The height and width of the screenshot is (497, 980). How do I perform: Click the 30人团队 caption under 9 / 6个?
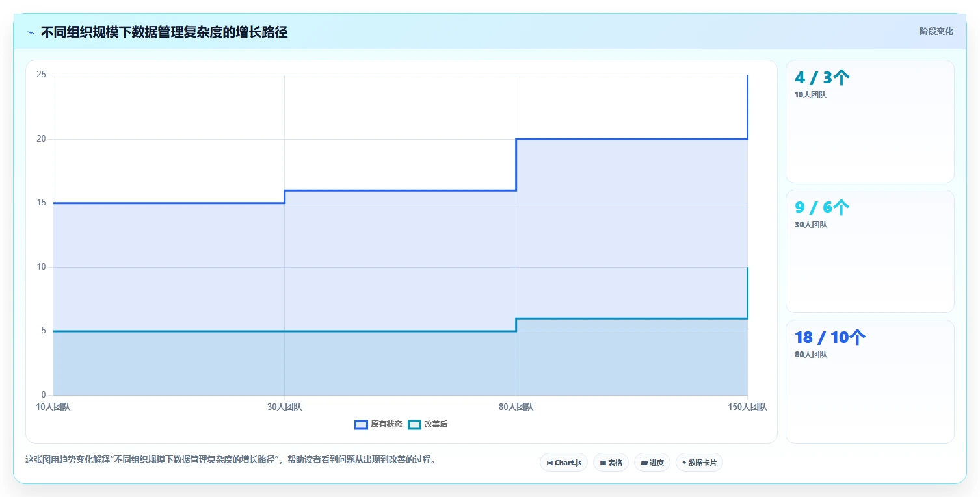(810, 225)
